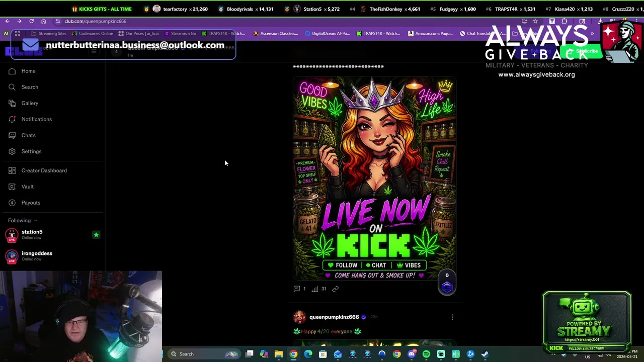Open the Streamrun Go bookmark

coord(180,33)
